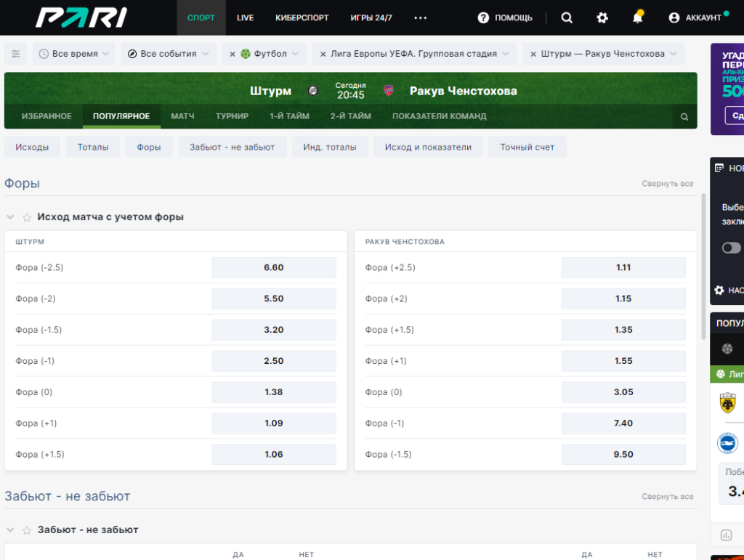Bet Ракув Фора (+2.5) at 1.11
Viewport: 744px width, 560px height.
(623, 267)
